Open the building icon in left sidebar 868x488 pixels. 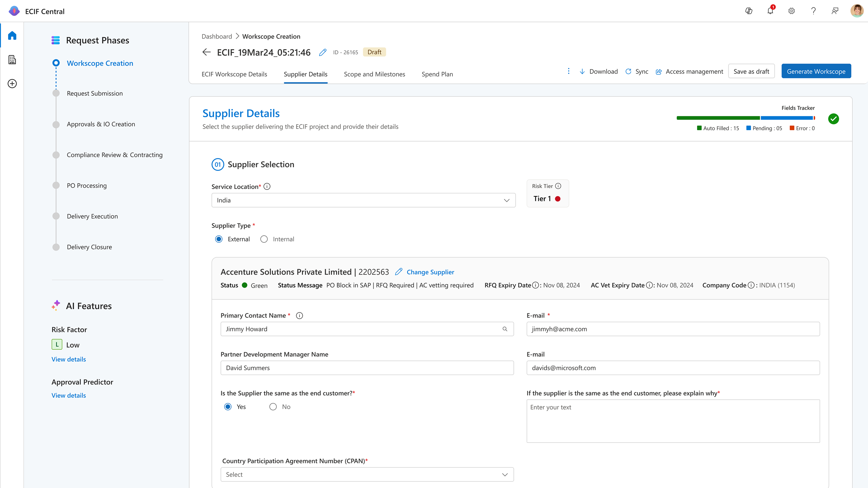[x=12, y=60]
